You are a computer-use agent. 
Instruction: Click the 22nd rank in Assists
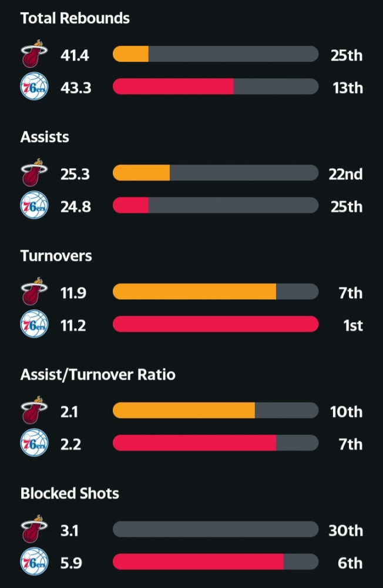pos(345,174)
